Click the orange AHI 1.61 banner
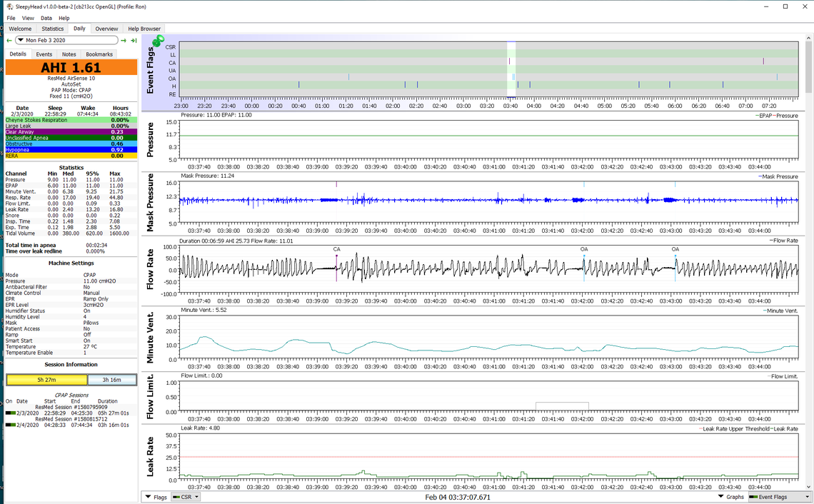This screenshot has width=814, height=504. (71, 68)
